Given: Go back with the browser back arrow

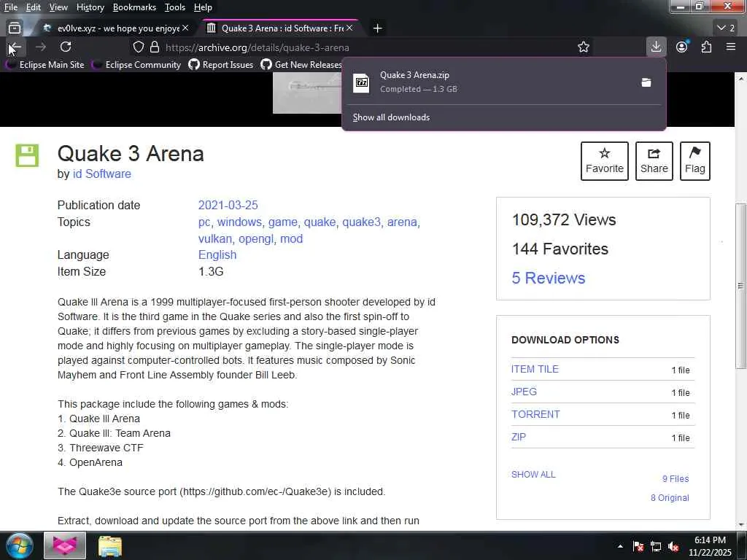Looking at the screenshot, I should (15, 47).
